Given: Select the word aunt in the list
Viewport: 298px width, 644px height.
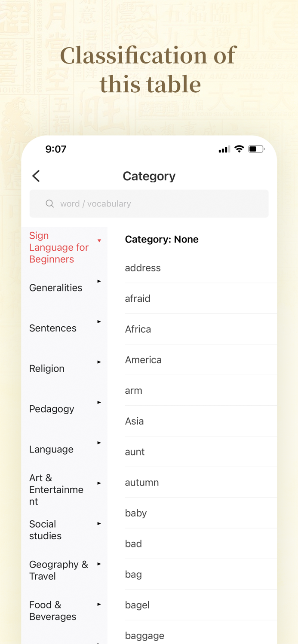Looking at the screenshot, I should [134, 452].
